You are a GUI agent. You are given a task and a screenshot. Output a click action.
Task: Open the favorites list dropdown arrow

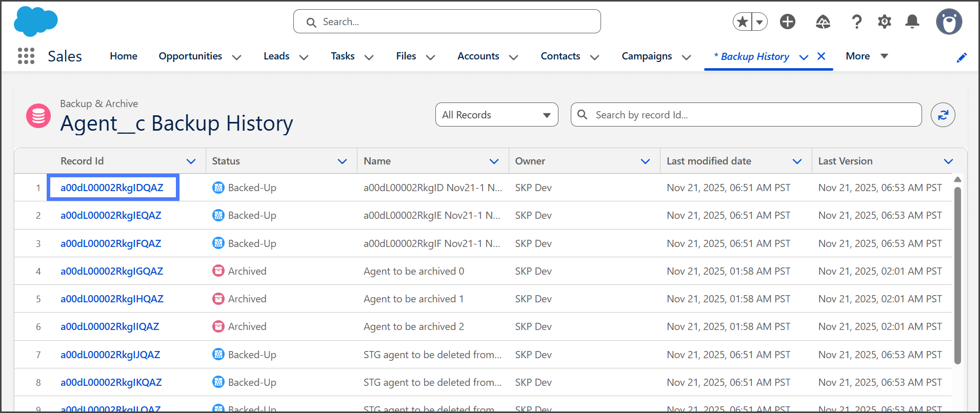(759, 22)
